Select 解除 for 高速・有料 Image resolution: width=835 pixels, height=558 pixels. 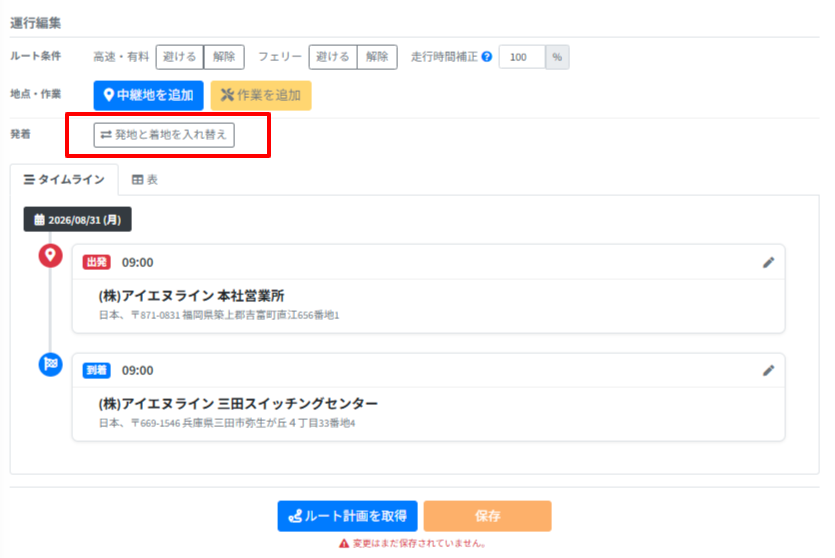224,56
